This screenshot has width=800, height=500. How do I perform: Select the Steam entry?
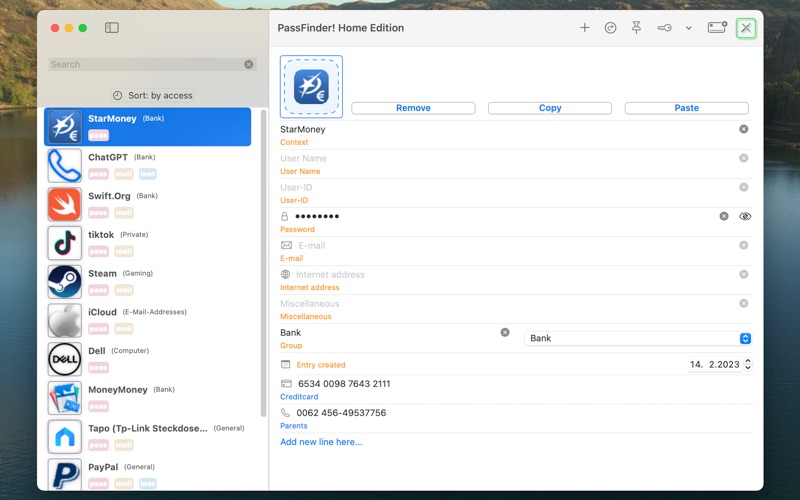click(147, 282)
